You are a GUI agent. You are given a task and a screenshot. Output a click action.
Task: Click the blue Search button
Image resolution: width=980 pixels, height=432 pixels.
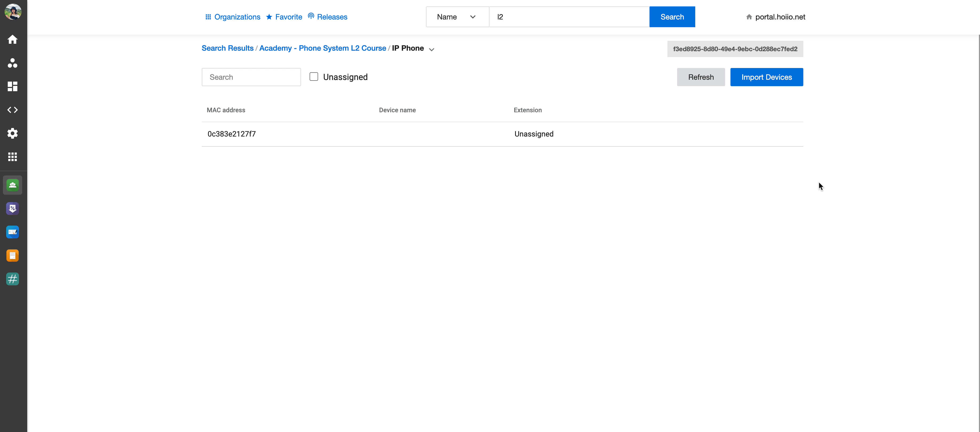(672, 17)
